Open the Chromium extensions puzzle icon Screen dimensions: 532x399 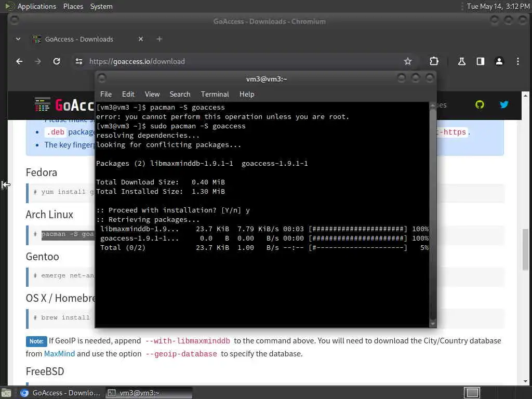(434, 61)
